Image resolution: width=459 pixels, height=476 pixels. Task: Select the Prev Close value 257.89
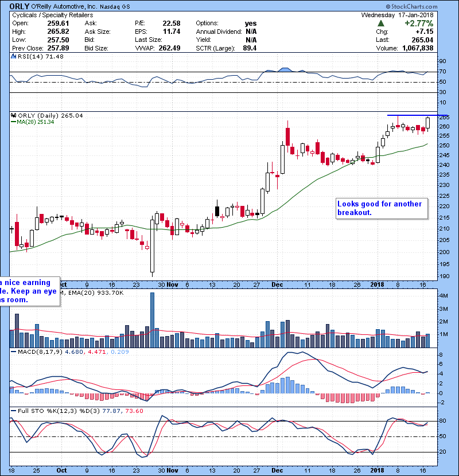[x=58, y=48]
